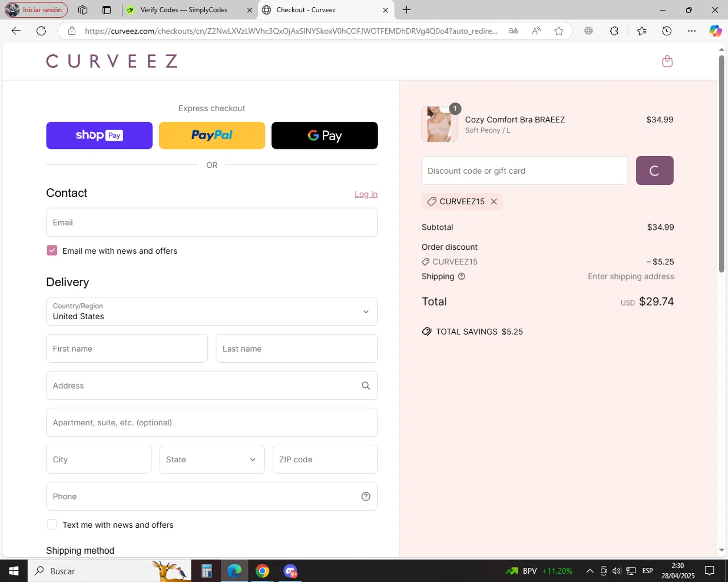The height and width of the screenshot is (582, 728).
Task: Click phone field help icon
Action: pos(366,496)
